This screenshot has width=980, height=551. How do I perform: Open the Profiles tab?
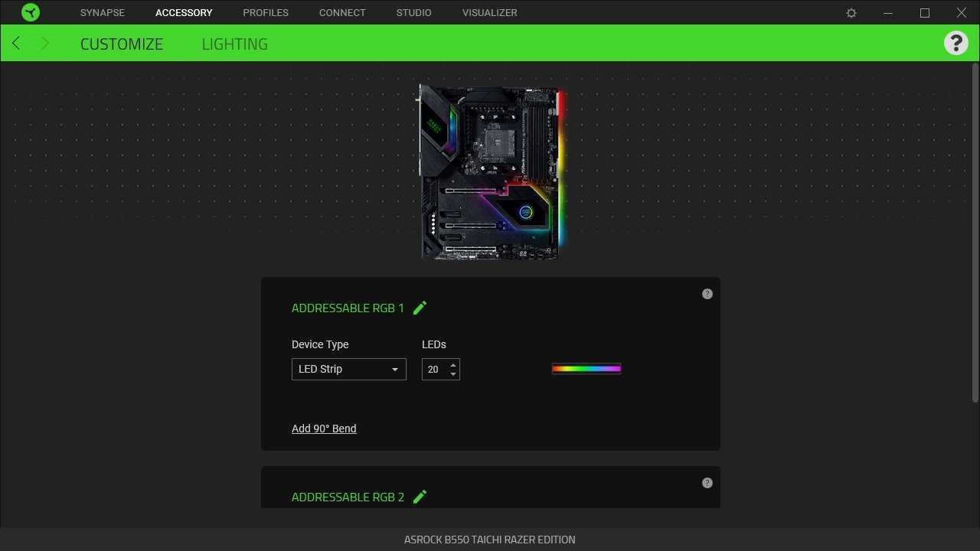coord(266,12)
